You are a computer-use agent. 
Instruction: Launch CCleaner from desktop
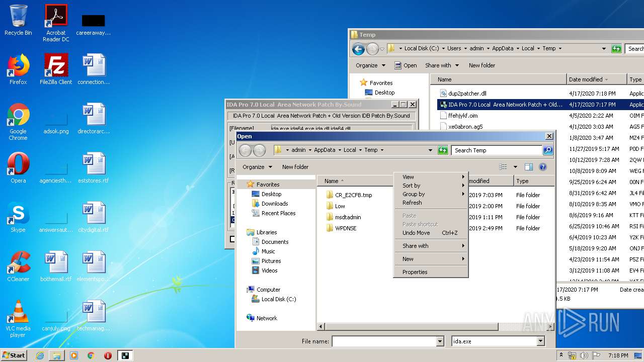18,266
